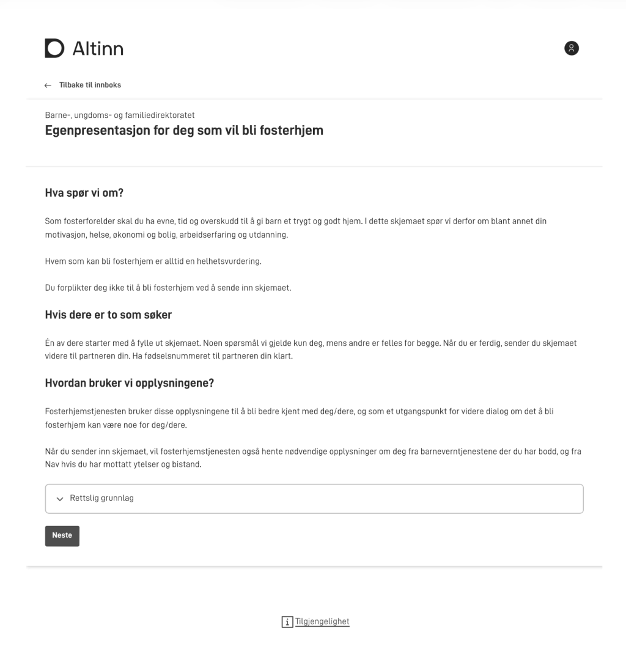Click the Barne-, ungdoms- og familiedirektoratet text
626x672 pixels.
pyautogui.click(x=120, y=115)
